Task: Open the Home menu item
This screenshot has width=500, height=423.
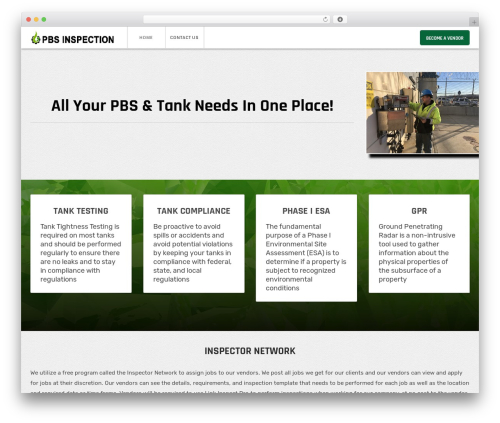Action: point(146,38)
